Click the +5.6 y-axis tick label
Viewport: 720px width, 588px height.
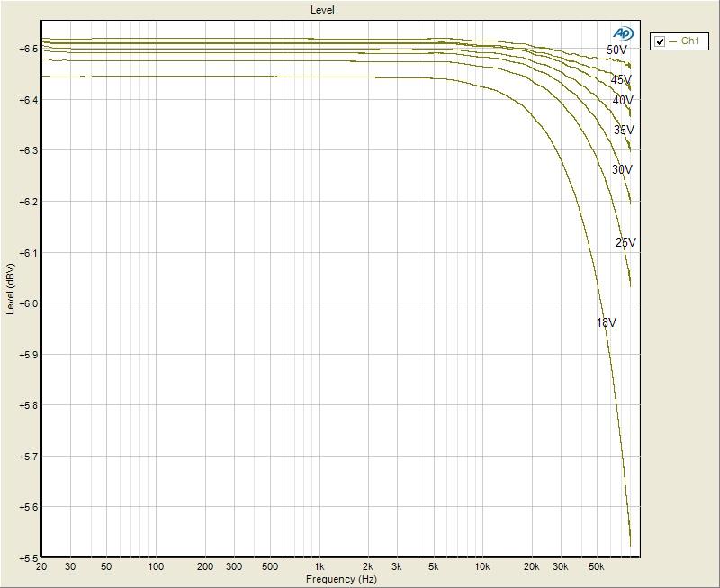point(28,508)
